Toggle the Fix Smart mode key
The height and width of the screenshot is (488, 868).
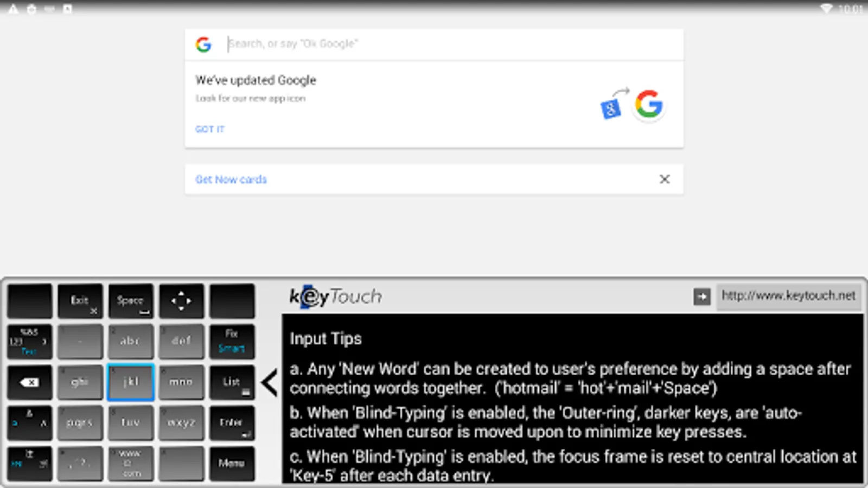232,342
